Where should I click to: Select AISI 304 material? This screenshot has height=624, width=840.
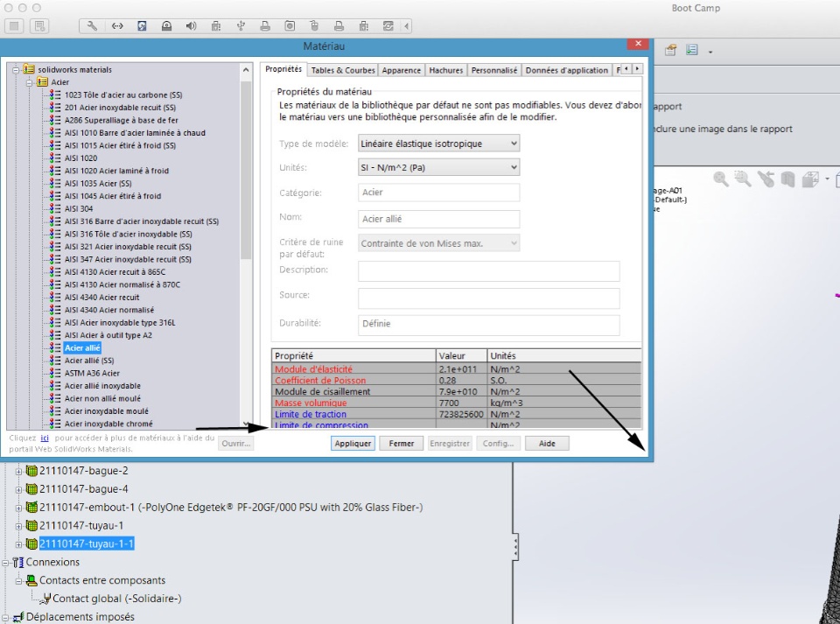pos(79,209)
